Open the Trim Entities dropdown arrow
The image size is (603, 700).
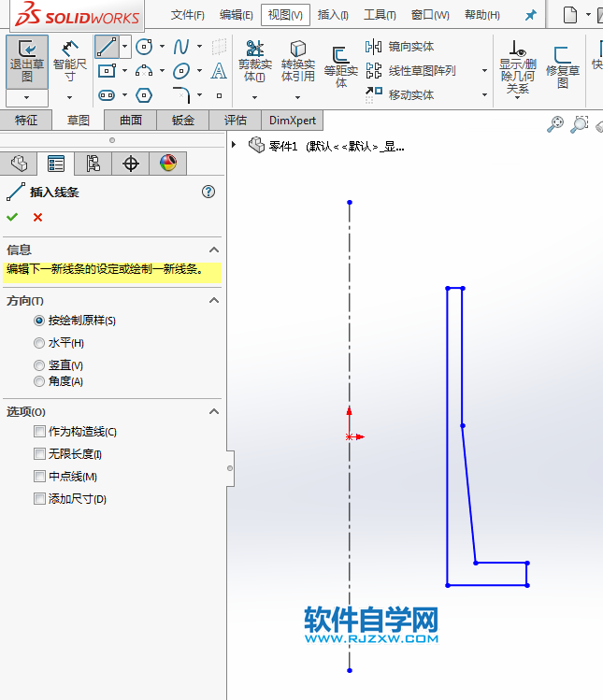pyautogui.click(x=254, y=97)
